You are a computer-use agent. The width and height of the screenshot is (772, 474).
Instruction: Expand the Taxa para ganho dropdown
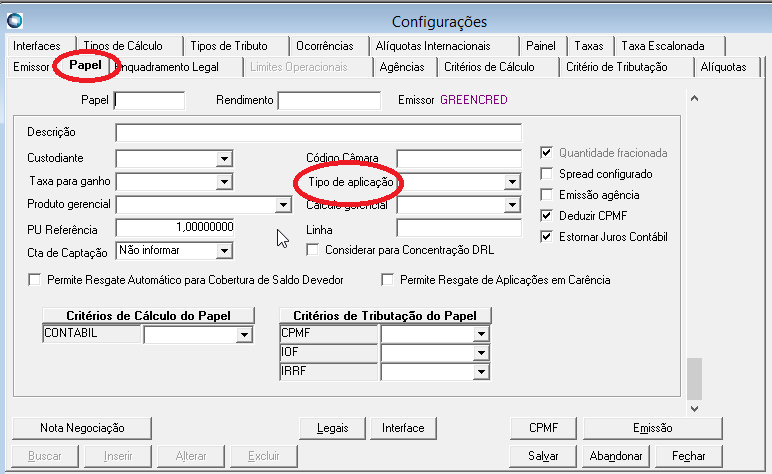click(x=224, y=182)
